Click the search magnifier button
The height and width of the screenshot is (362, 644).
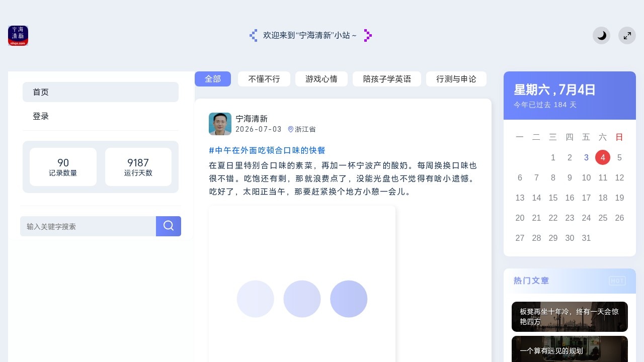[x=169, y=226]
